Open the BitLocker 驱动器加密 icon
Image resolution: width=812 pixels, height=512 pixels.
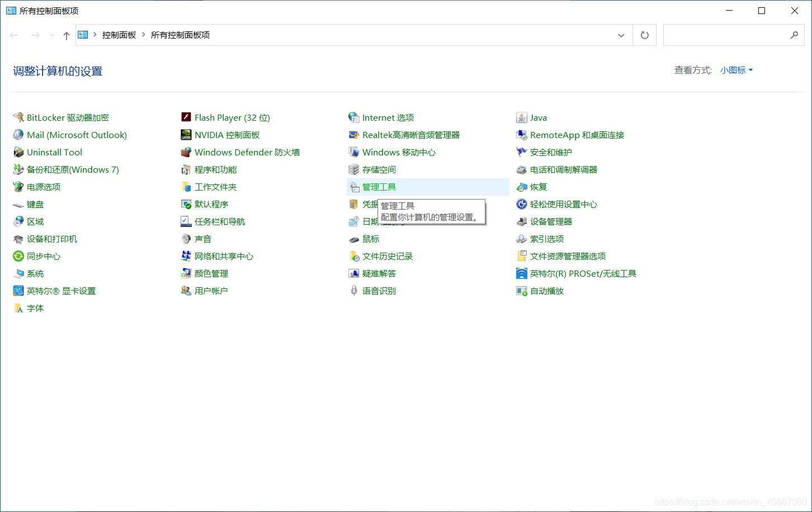[18, 117]
